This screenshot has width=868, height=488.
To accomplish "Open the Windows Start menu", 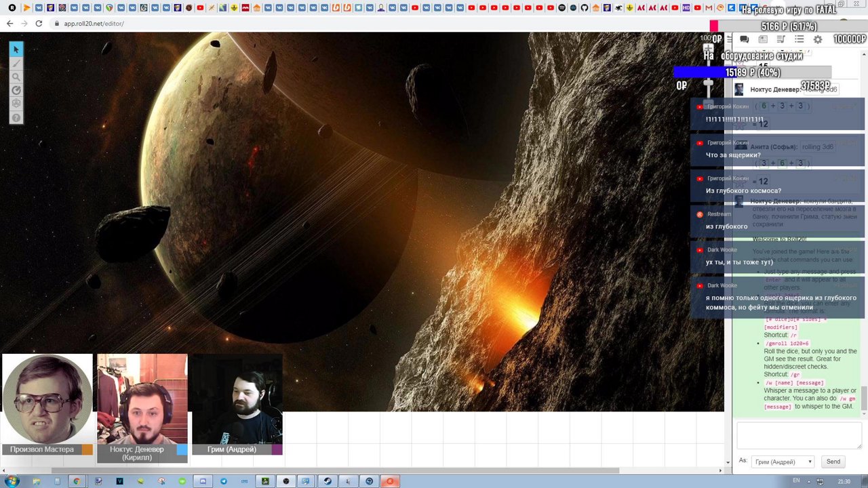I will (x=12, y=481).
